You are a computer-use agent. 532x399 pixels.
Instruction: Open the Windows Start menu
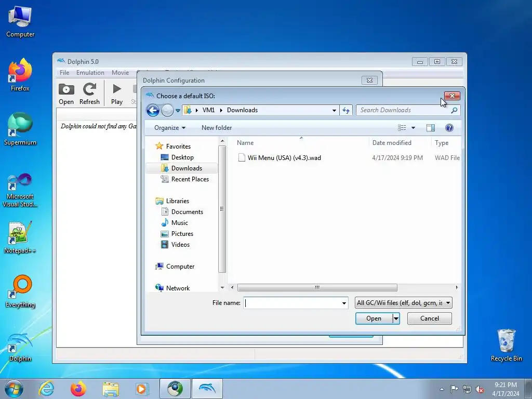pyautogui.click(x=14, y=389)
